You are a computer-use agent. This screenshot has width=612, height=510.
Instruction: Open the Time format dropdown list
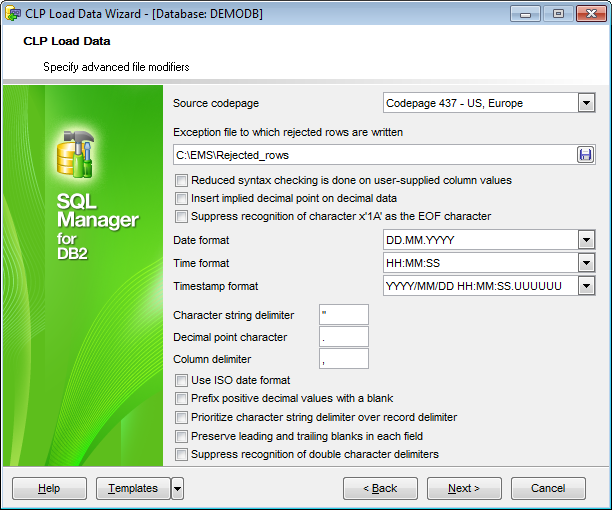click(x=585, y=263)
